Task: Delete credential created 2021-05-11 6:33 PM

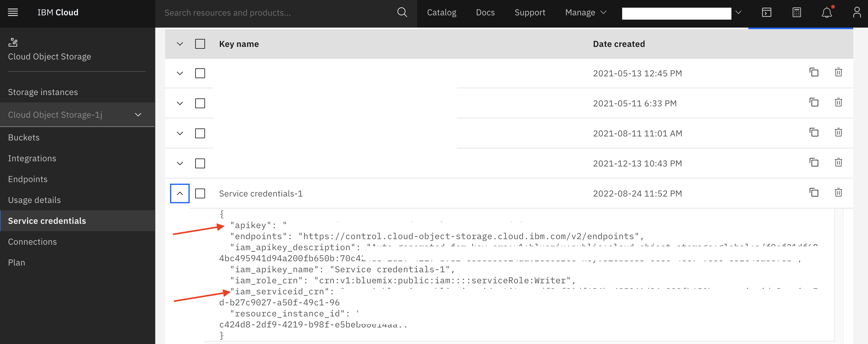Action: [838, 102]
